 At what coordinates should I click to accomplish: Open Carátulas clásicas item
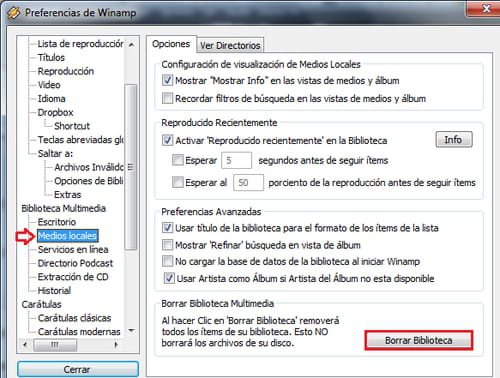pyautogui.click(x=74, y=318)
